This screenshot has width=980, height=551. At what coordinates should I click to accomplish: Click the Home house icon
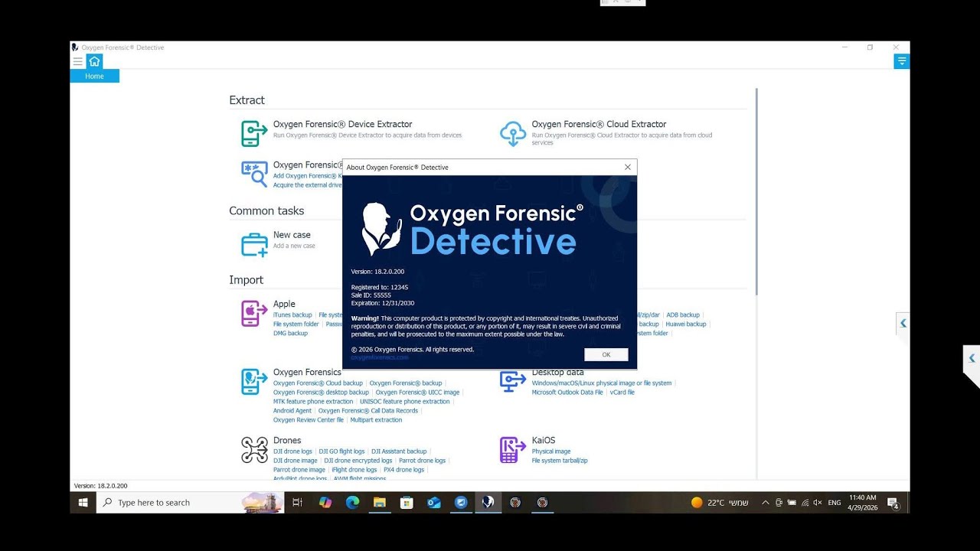[94, 61]
